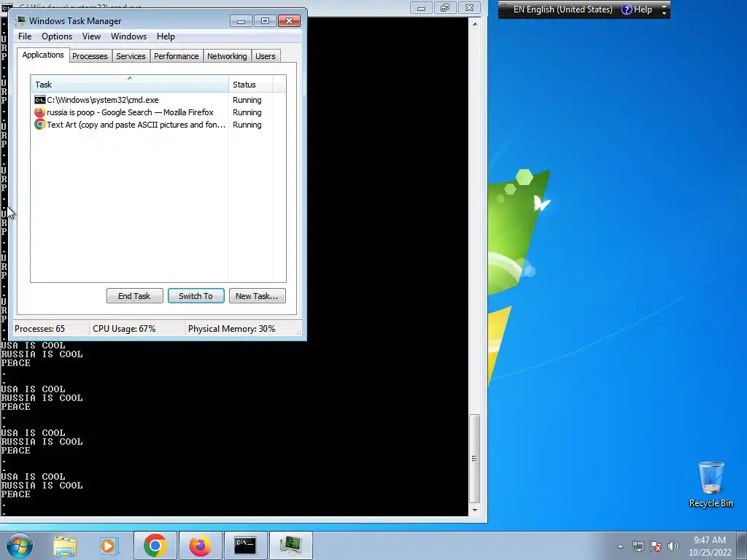747x560 pixels.
Task: Switch to the Networking tab
Action: point(228,56)
